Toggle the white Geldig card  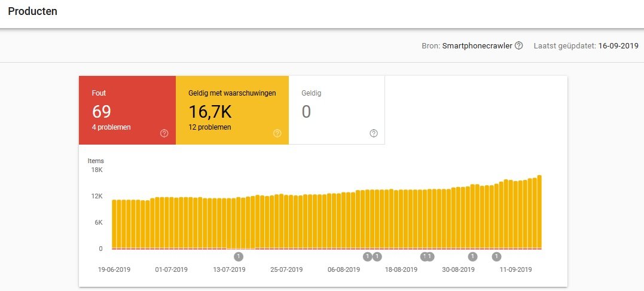[x=337, y=110]
